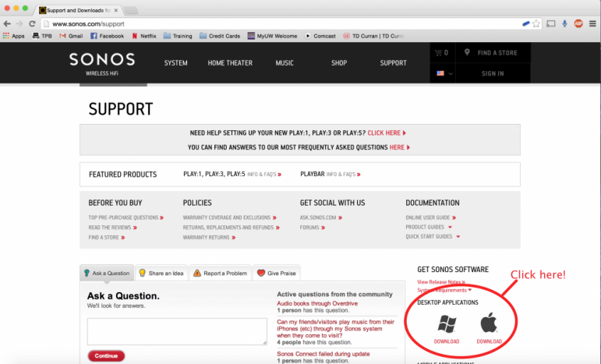Click the Windows desktop app download icon

[447, 324]
